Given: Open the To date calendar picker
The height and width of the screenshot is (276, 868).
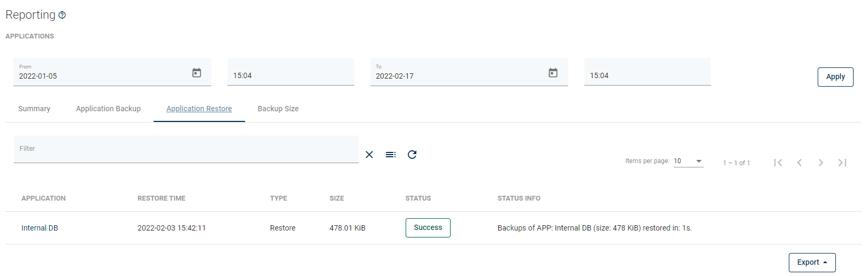Looking at the screenshot, I should click(553, 73).
